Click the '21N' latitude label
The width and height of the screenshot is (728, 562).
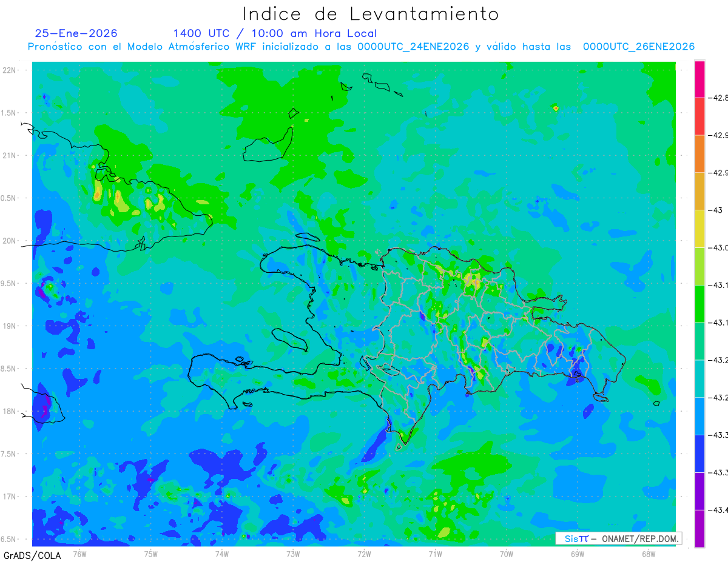[10, 156]
